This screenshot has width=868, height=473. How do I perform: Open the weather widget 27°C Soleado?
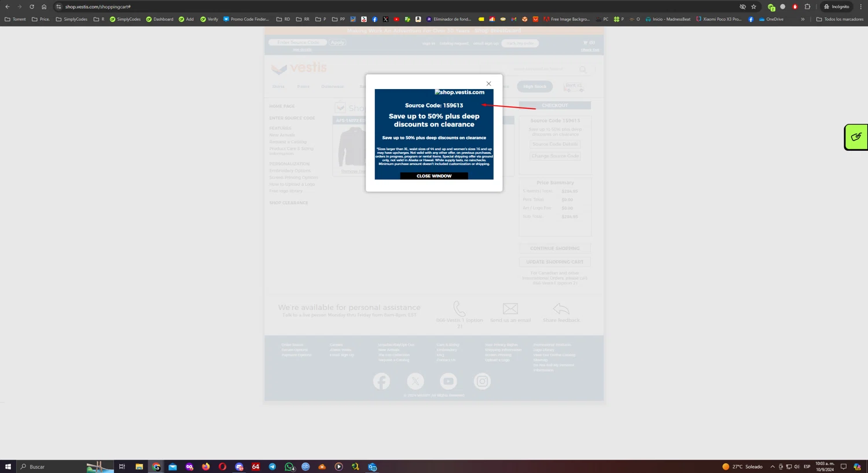pyautogui.click(x=742, y=467)
